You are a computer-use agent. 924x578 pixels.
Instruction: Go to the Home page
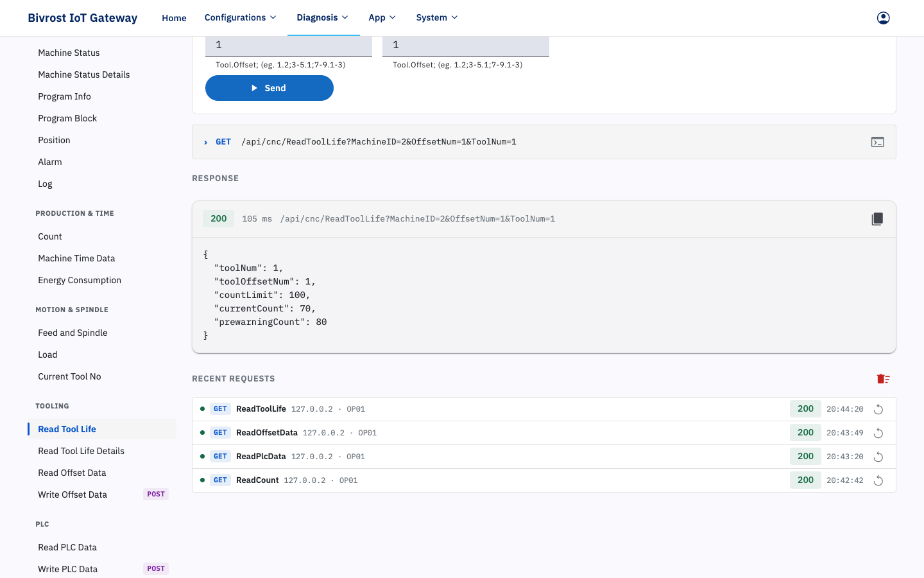[x=174, y=18]
